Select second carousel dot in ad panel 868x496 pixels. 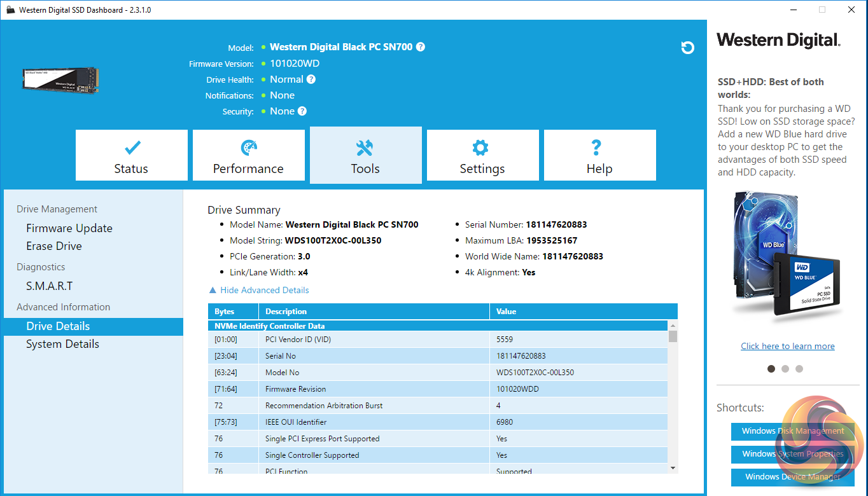click(x=785, y=369)
